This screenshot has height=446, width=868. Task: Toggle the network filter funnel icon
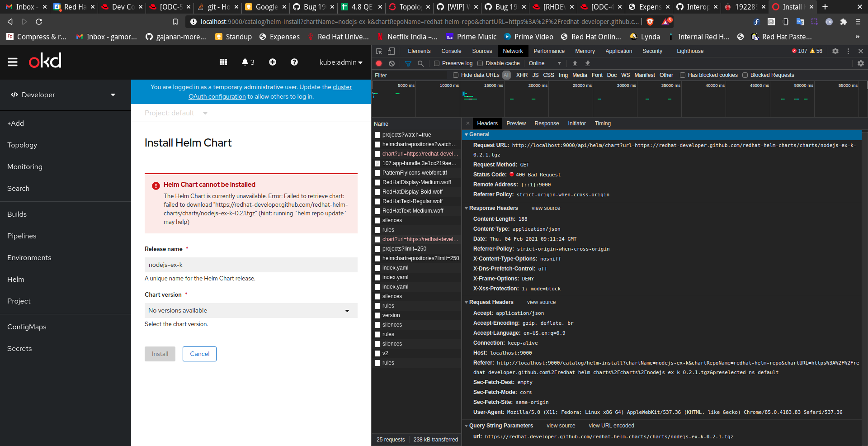408,63
